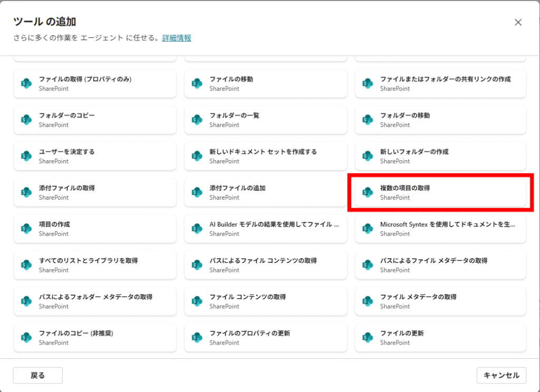The height and width of the screenshot is (392, 540).
Task: Choose すべてのリストとライブラリを取得 tool title
Action: [x=89, y=260]
